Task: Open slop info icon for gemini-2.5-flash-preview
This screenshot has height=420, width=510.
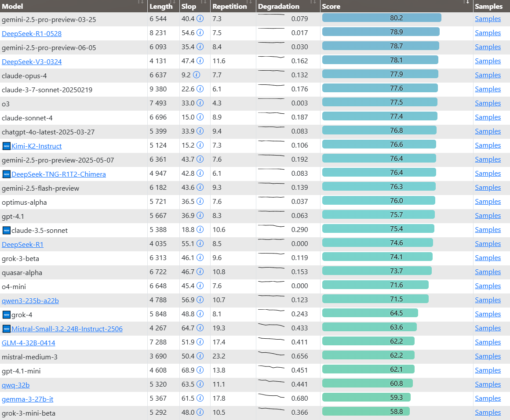Action: pyautogui.click(x=200, y=187)
